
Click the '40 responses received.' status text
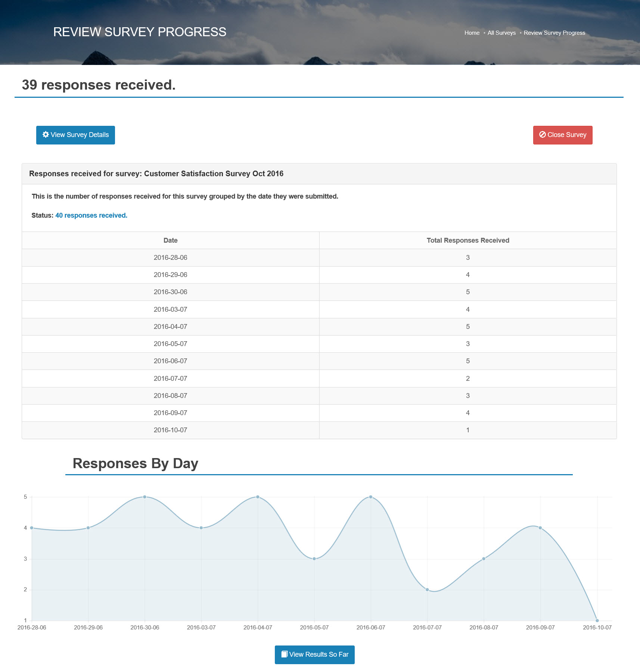tap(91, 215)
